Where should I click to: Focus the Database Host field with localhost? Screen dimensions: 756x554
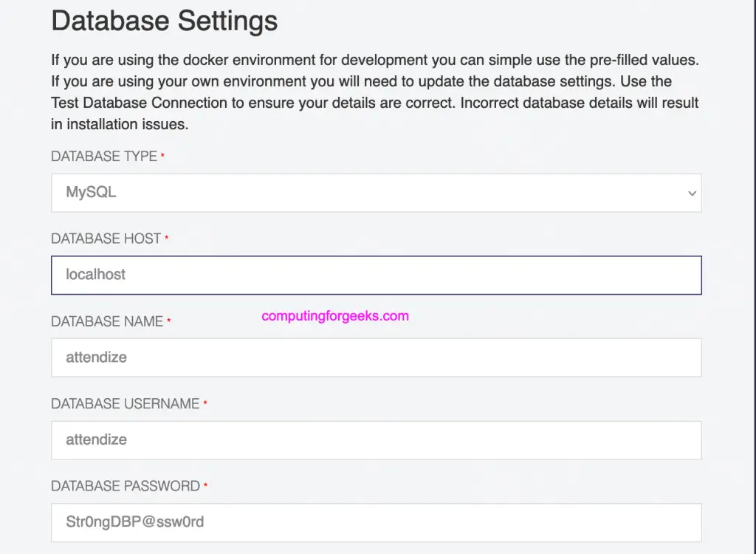[376, 275]
